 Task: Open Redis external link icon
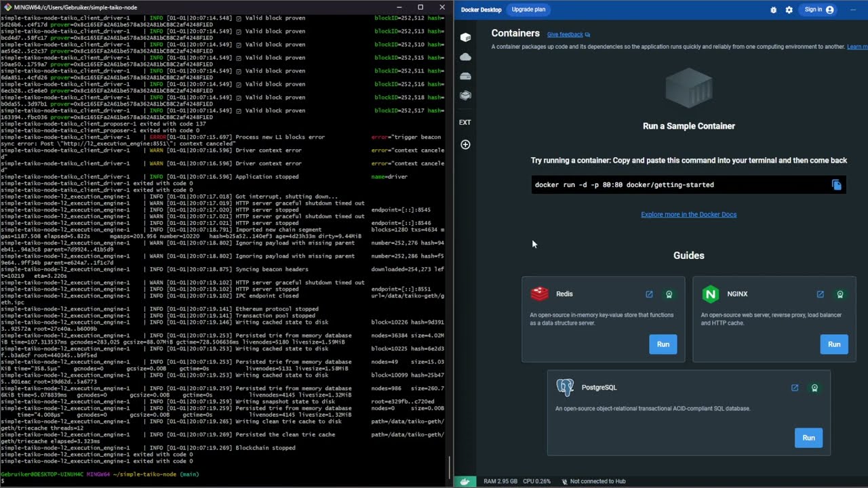click(x=649, y=294)
